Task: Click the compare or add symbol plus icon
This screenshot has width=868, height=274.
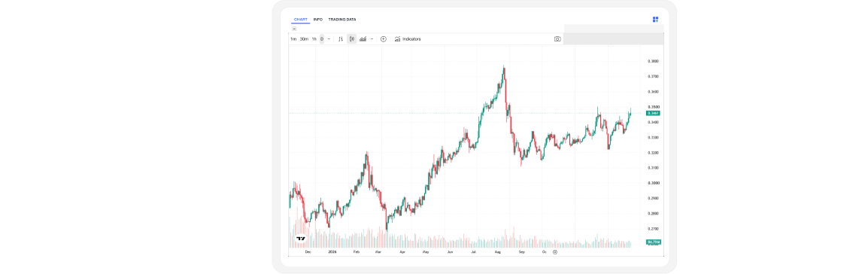Action: (383, 39)
